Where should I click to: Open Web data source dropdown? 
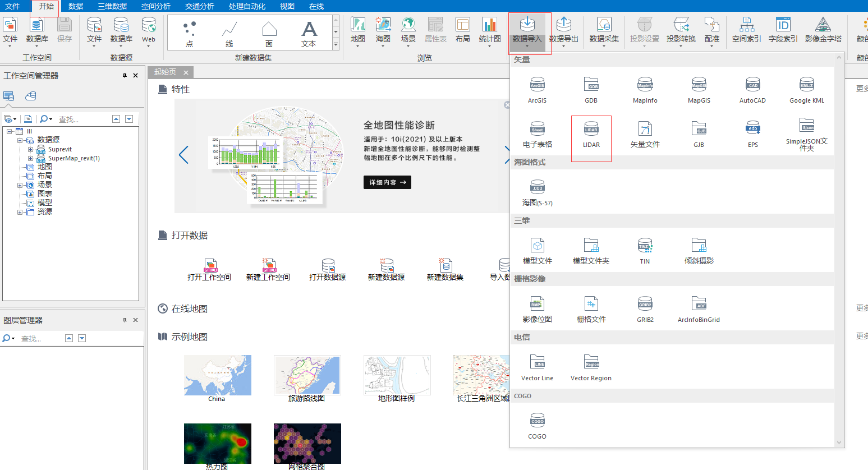[x=148, y=31]
